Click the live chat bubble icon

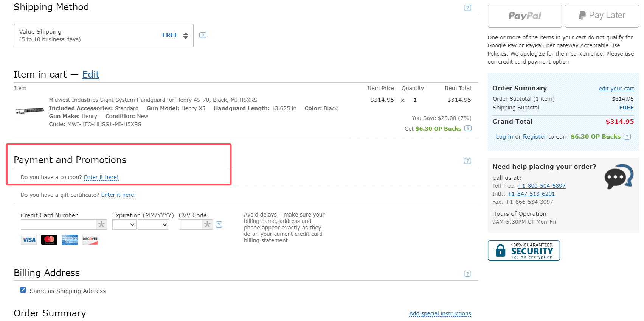tap(618, 176)
